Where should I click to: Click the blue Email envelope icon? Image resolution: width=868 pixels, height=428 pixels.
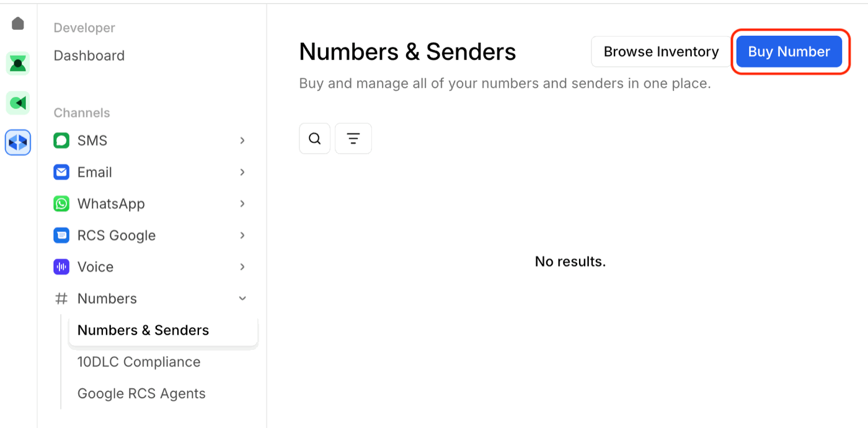pos(61,172)
